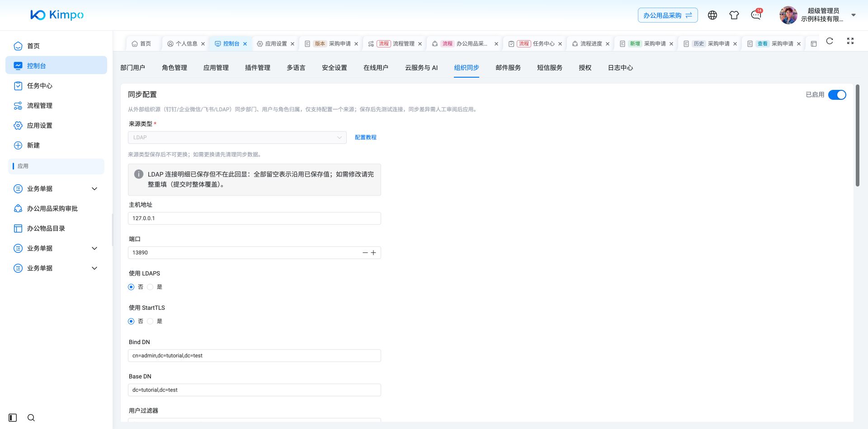868x429 pixels.
Task: Collapse the sidebar panel icon
Action: coord(13,418)
